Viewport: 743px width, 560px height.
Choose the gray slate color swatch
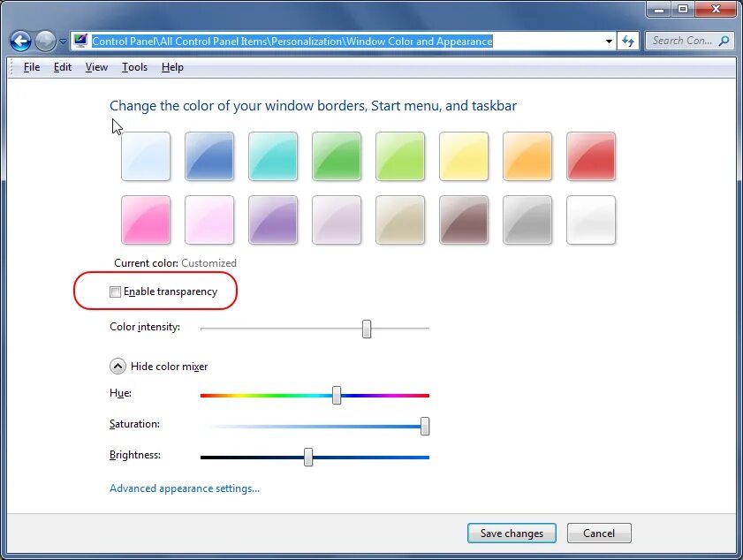(527, 220)
